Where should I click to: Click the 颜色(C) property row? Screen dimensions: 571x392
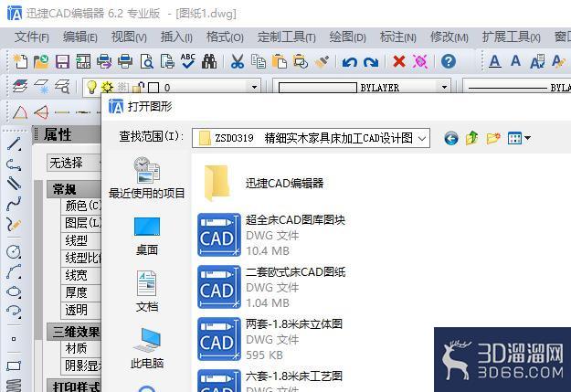[80, 206]
